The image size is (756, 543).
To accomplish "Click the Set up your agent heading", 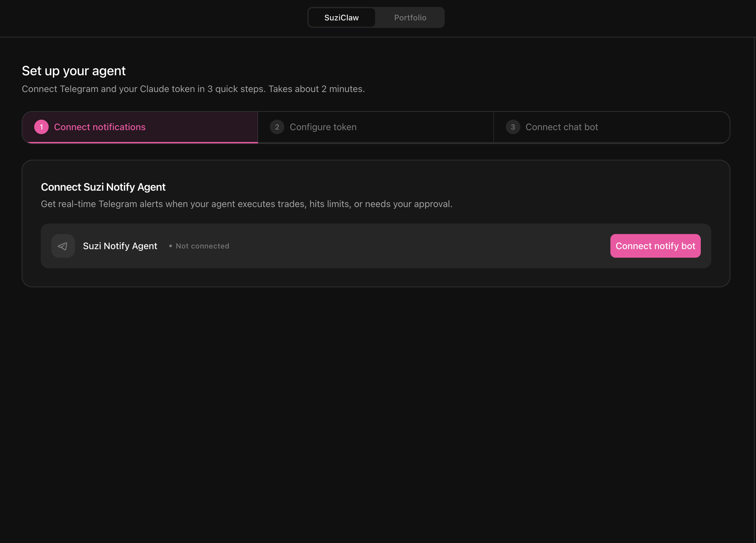I will click(x=74, y=71).
